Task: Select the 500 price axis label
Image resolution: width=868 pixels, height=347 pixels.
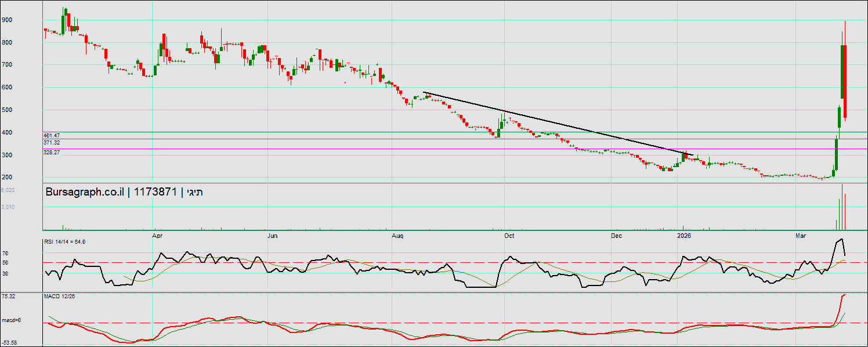Action: pos(7,110)
